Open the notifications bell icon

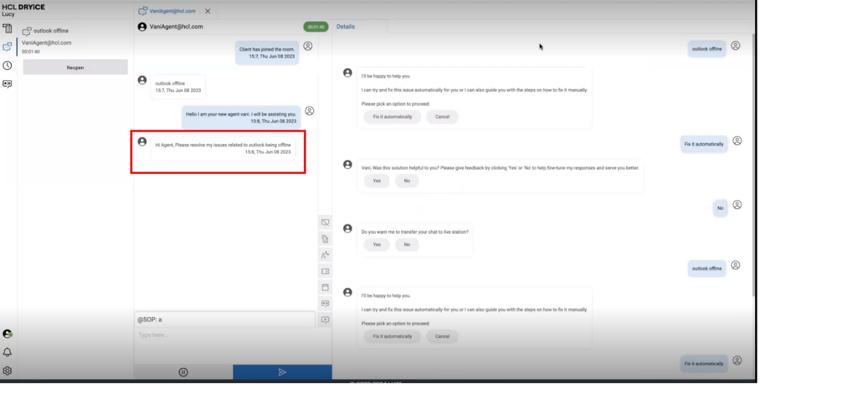pyautogui.click(x=7, y=352)
